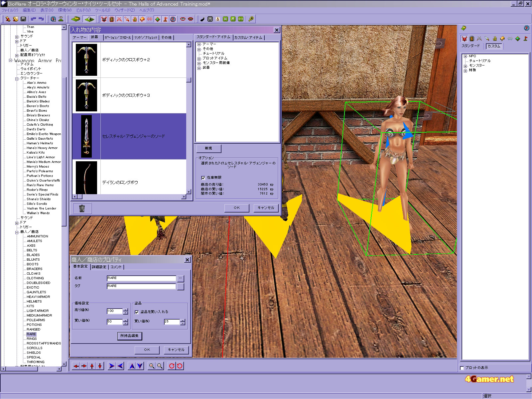
Task: Click キャンセル in the merchant properties dialog
Action: [176, 350]
